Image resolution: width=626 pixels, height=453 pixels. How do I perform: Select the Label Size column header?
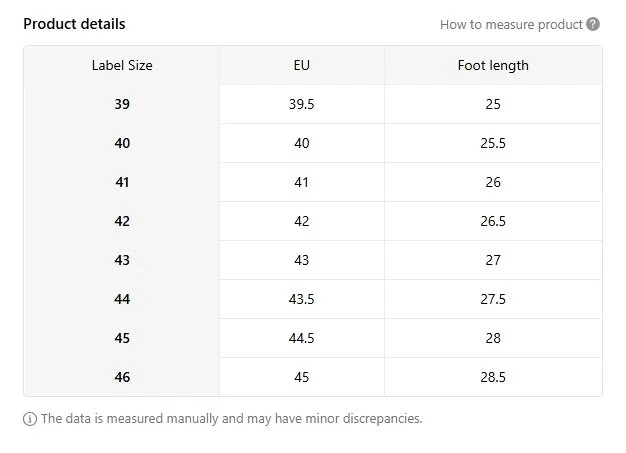[122, 65]
